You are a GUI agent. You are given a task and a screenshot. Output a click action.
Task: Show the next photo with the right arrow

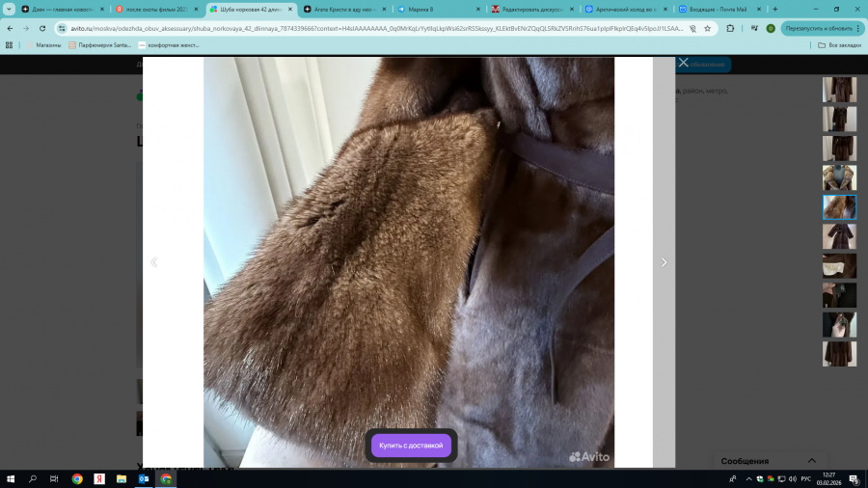(x=663, y=262)
